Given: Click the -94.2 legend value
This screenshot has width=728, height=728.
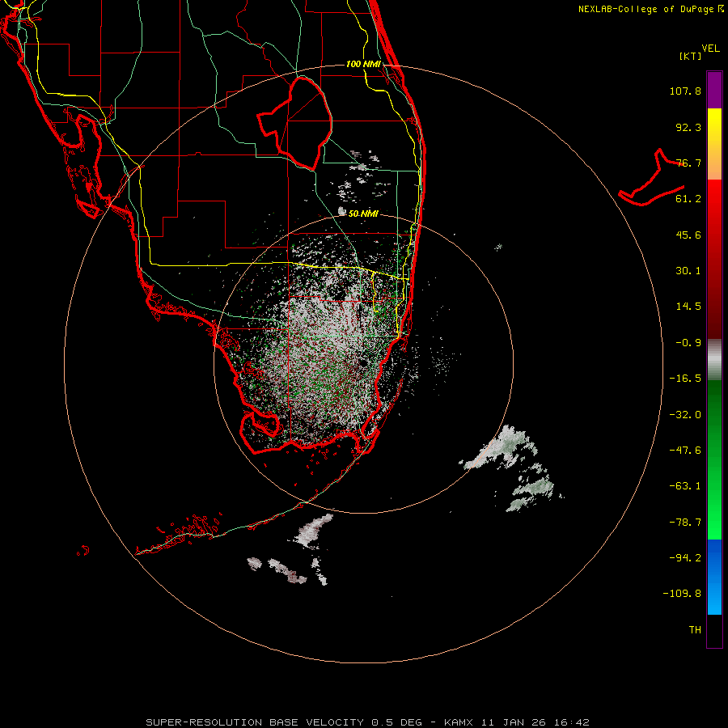Looking at the screenshot, I should [685, 558].
